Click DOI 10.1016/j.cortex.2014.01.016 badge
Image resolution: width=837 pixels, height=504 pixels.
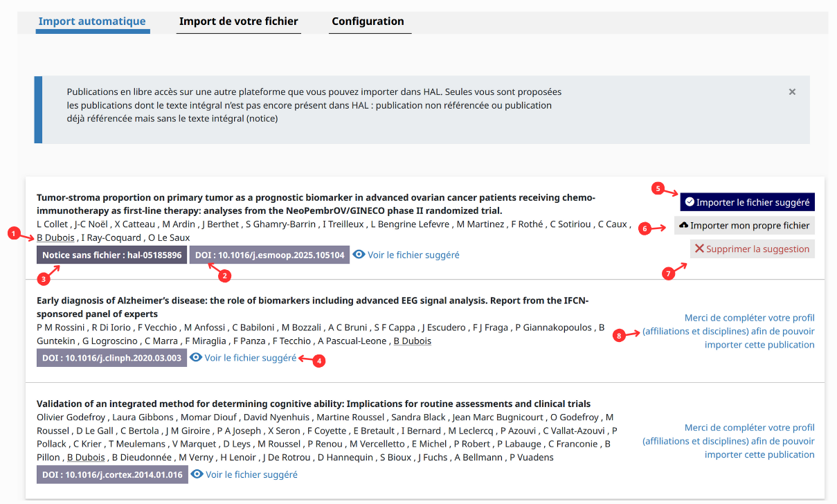(112, 474)
